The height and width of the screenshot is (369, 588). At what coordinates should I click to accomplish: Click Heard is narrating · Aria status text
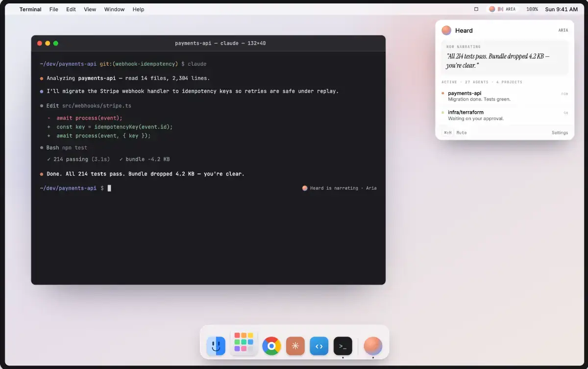tap(343, 188)
